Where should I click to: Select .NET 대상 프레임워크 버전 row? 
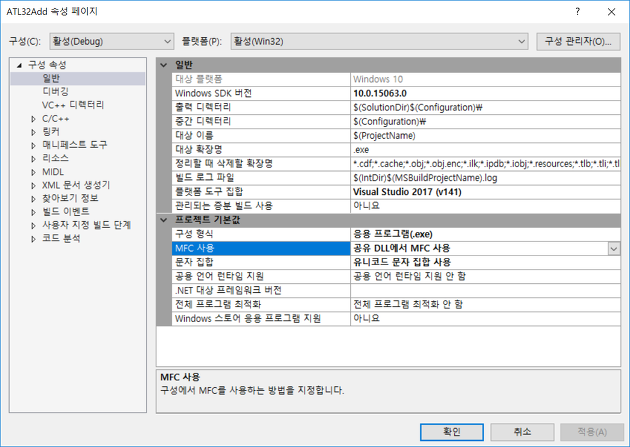tap(396, 290)
